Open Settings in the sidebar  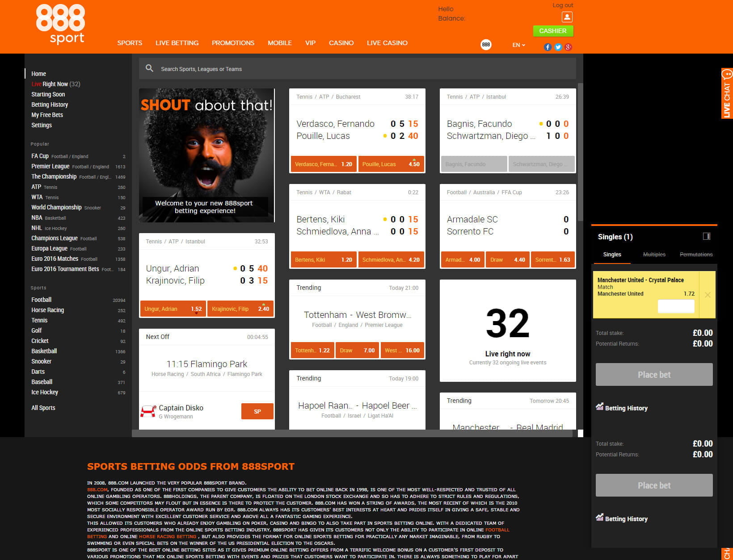(x=42, y=125)
